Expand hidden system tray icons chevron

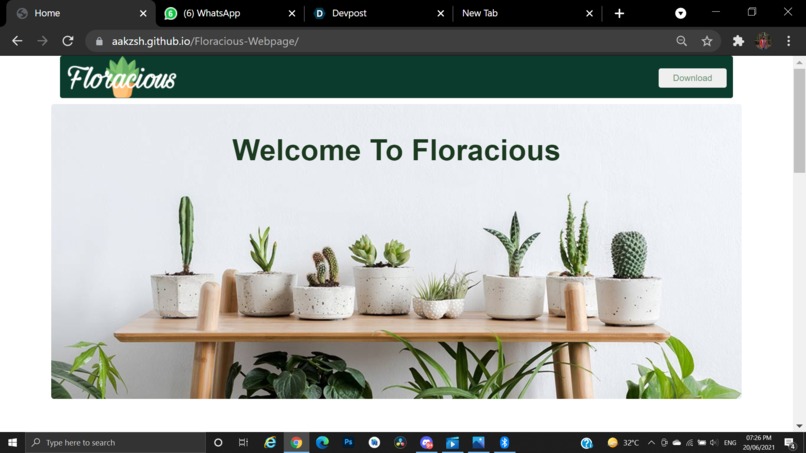click(651, 443)
